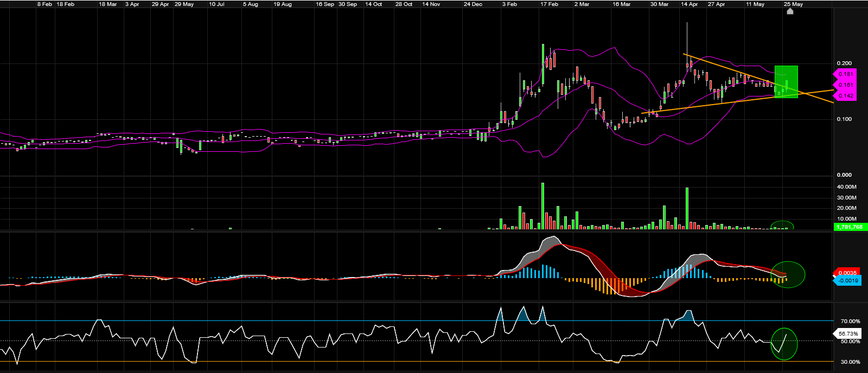Select the 17 Feb date label
Viewport: 868px width, 373px height.
tap(549, 4)
